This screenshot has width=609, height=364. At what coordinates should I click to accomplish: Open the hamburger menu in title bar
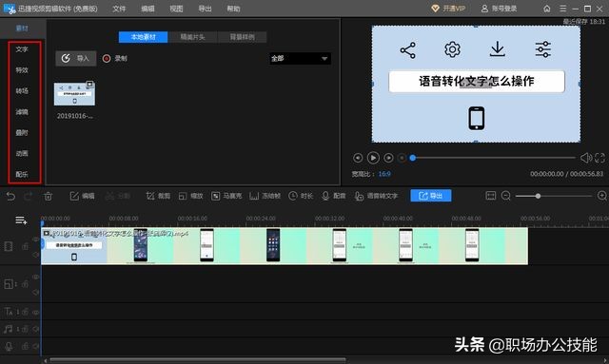[562, 9]
